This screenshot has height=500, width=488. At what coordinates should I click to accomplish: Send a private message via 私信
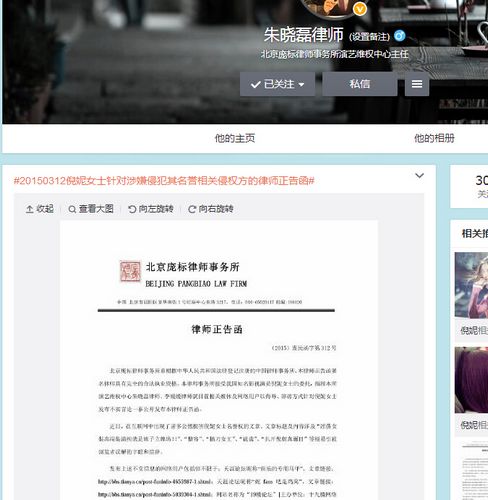(x=360, y=84)
